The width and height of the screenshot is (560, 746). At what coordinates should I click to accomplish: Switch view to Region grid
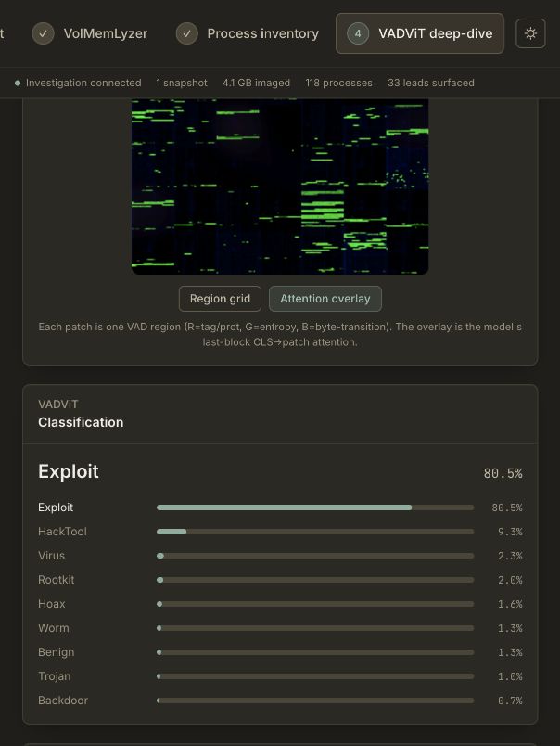pyautogui.click(x=220, y=299)
